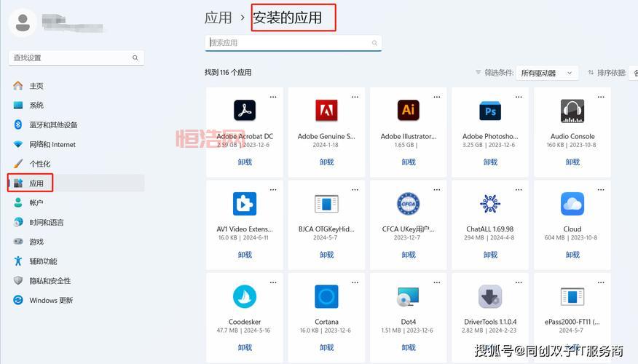This screenshot has height=364, width=638.
Task: Go to Windows 更新 in the sidebar
Action: (x=51, y=300)
